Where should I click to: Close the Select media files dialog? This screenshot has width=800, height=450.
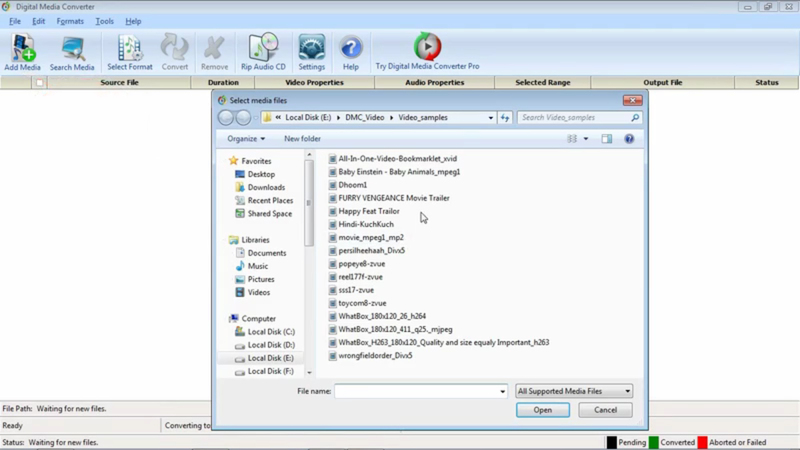pos(632,101)
